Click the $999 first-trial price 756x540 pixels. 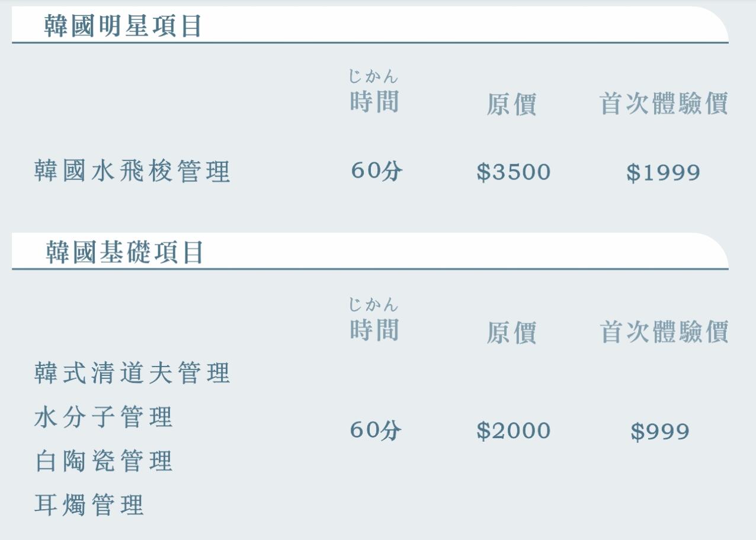coord(660,432)
